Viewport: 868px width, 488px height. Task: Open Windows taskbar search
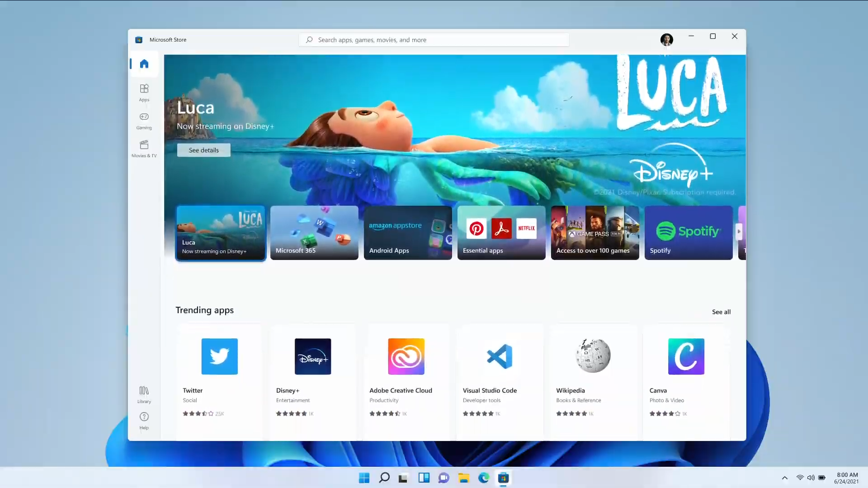[384, 477]
